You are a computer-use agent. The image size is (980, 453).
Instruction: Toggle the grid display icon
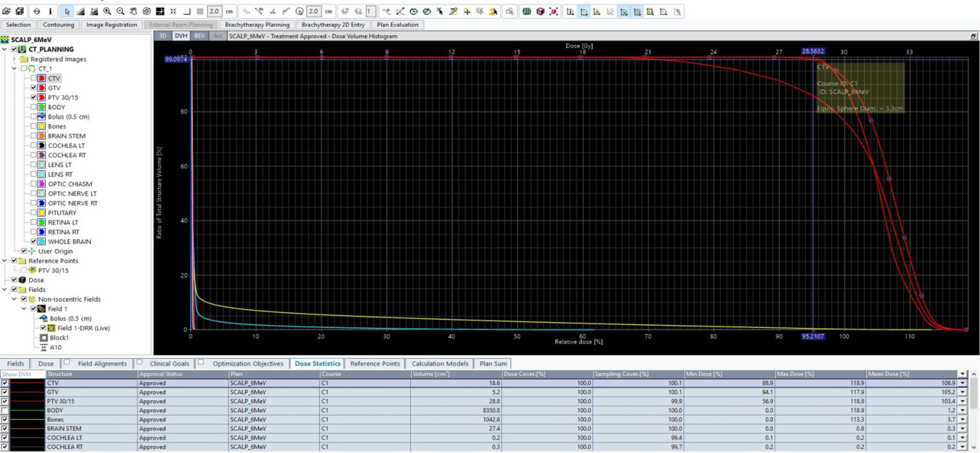click(200, 11)
